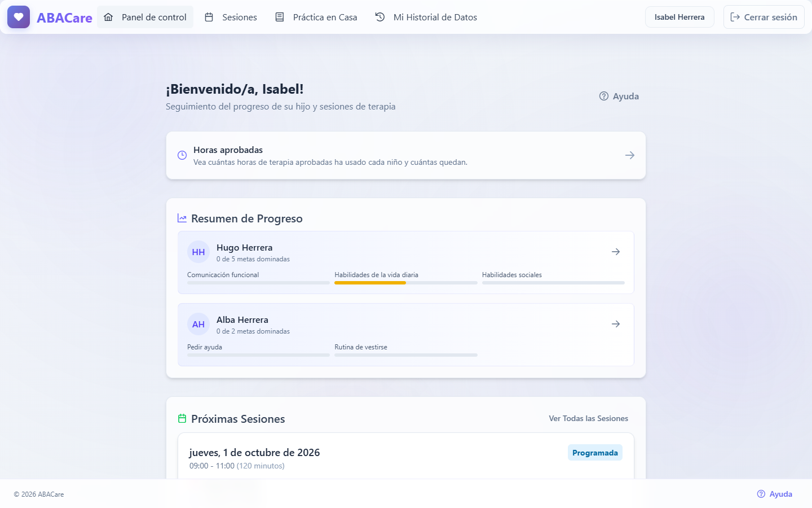Click the ABACare brand name

pyautogui.click(x=64, y=17)
